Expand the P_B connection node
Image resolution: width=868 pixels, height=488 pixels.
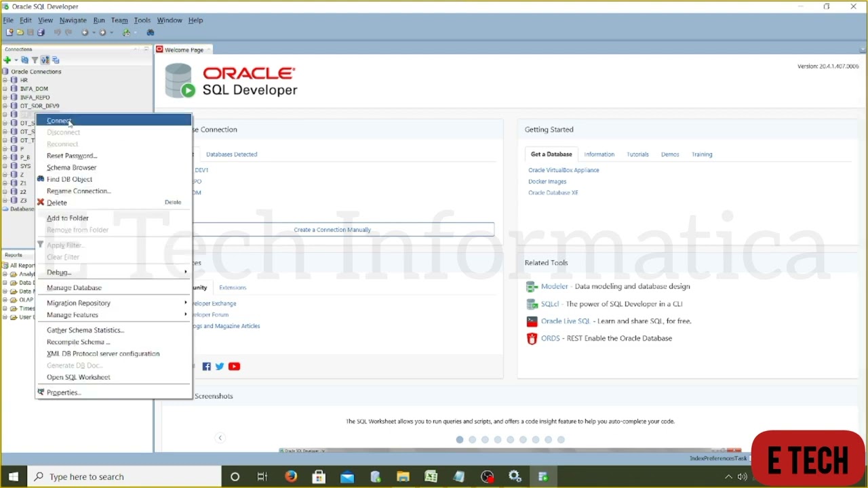tap(5, 157)
